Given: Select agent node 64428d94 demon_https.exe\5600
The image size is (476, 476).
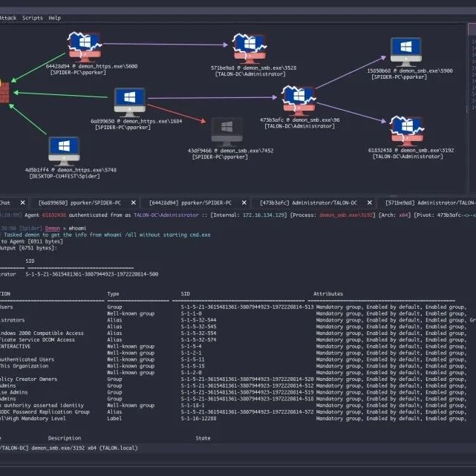Looking at the screenshot, I should pos(85,47).
